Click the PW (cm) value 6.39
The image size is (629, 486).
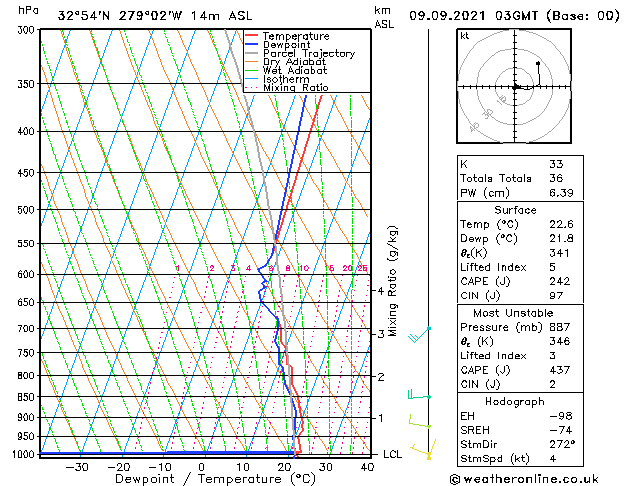(561, 192)
